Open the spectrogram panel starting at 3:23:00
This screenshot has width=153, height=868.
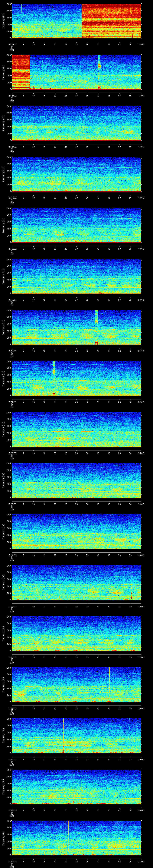click(77, 481)
